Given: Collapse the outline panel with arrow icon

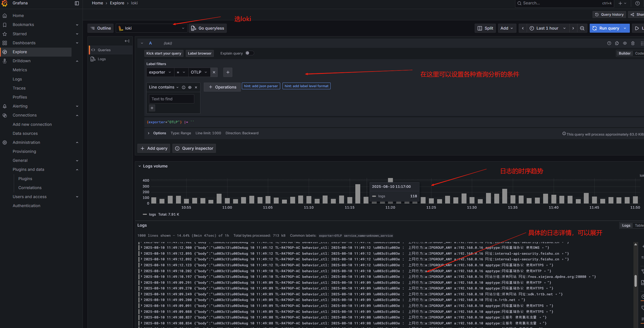Looking at the screenshot, I should [x=127, y=41].
